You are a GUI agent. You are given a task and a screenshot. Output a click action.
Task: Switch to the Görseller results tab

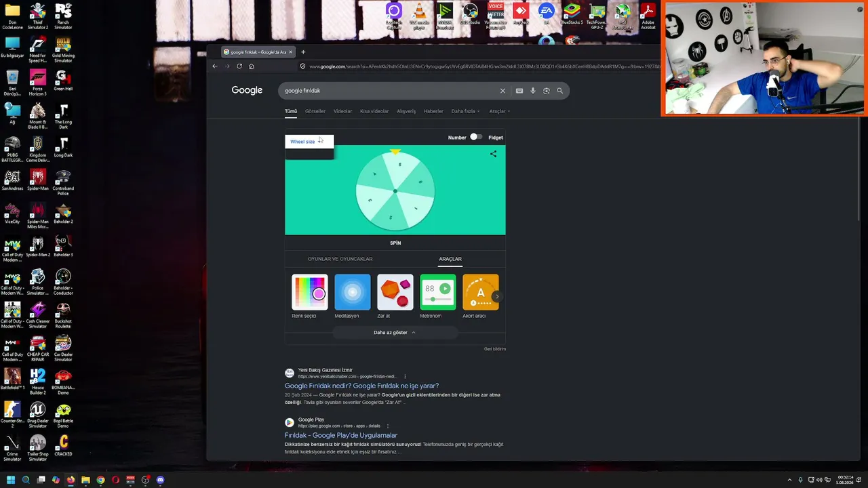coord(315,111)
